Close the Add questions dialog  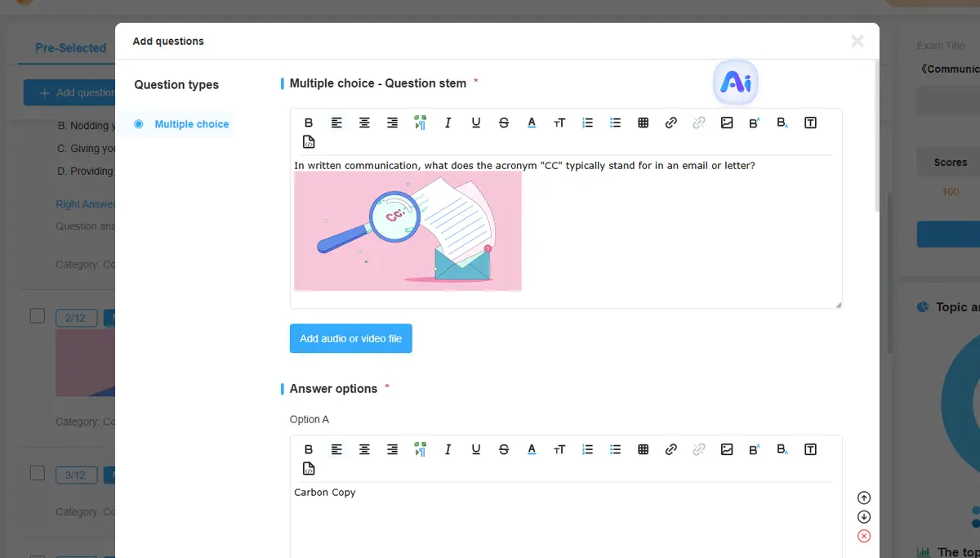[857, 41]
